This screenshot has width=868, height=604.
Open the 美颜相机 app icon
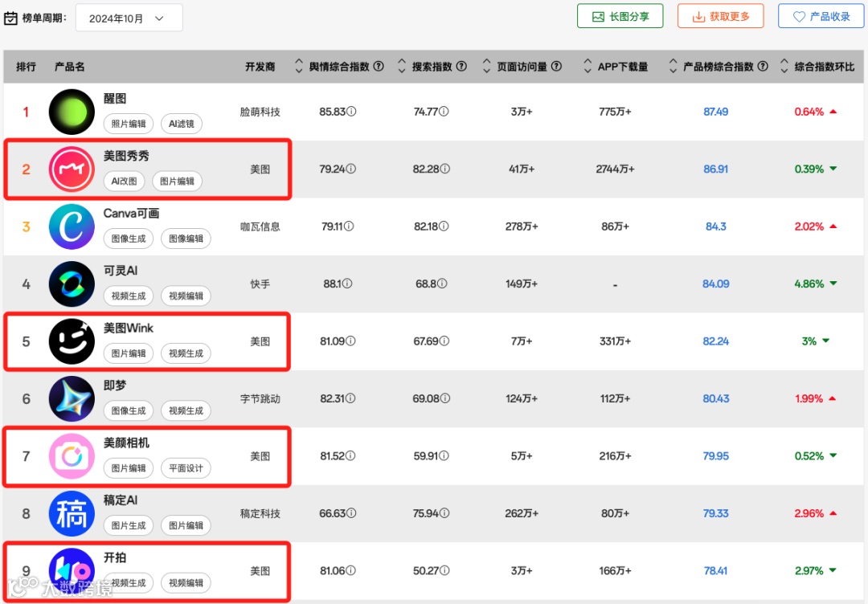click(72, 456)
